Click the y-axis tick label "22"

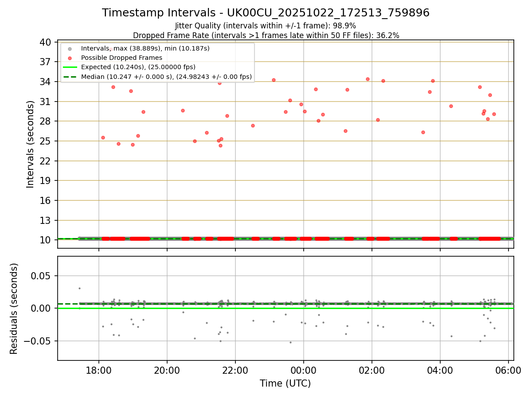(x=45, y=161)
